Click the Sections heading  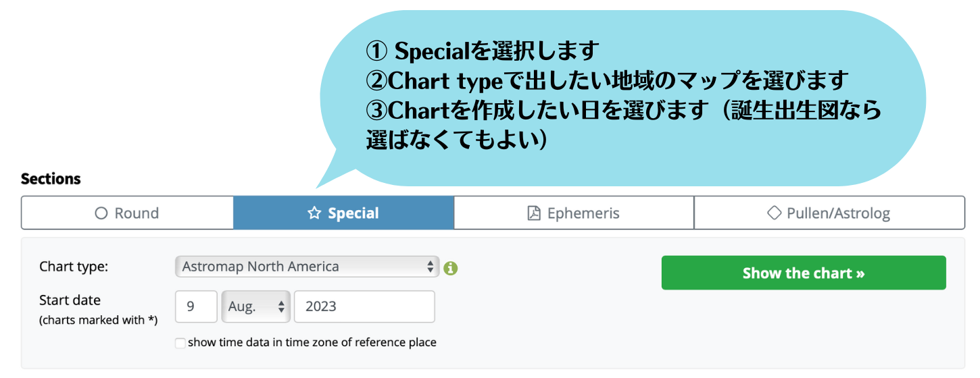point(51,179)
